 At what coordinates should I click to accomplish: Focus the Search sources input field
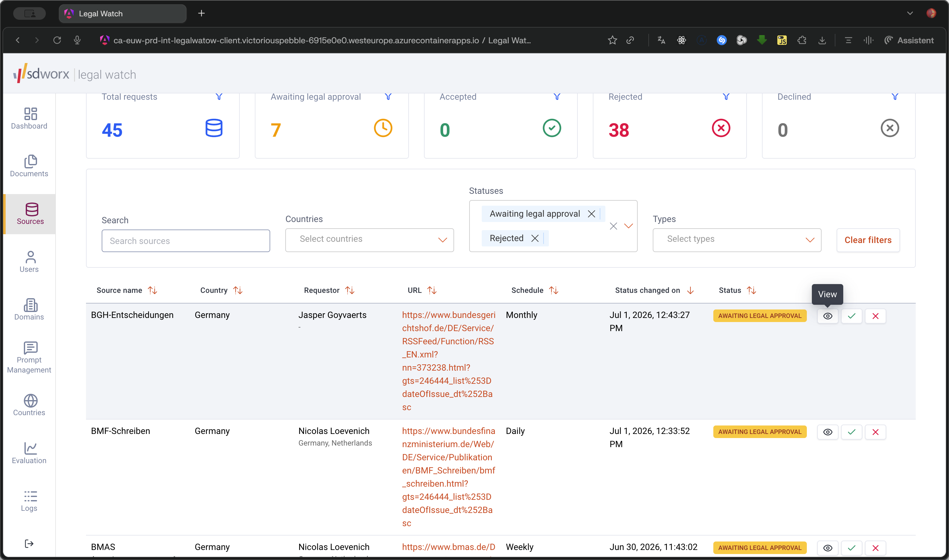click(x=186, y=241)
